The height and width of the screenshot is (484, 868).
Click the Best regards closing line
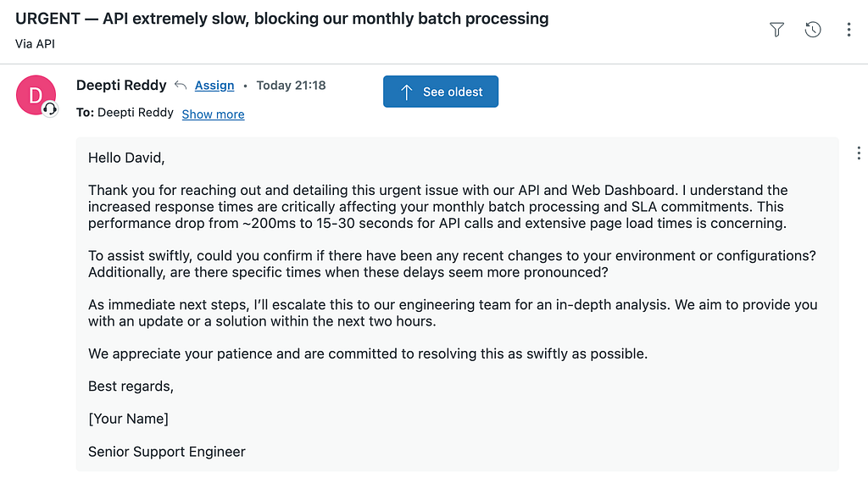click(131, 387)
